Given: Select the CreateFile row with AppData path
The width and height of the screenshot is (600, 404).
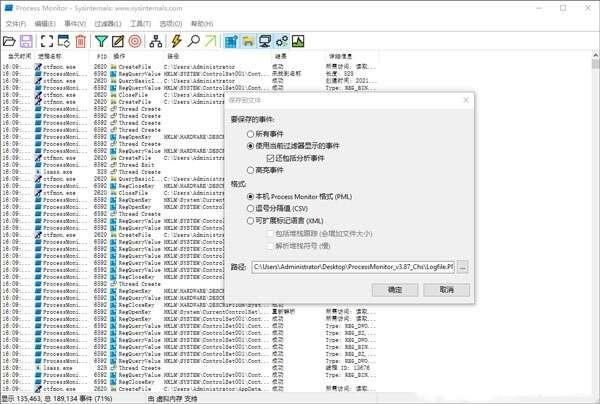Looking at the screenshot, I should 189,389.
